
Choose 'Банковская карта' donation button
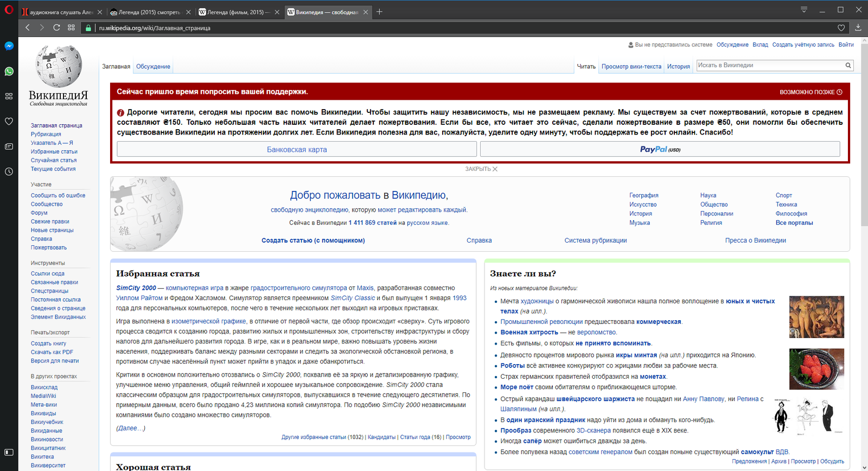(x=297, y=149)
